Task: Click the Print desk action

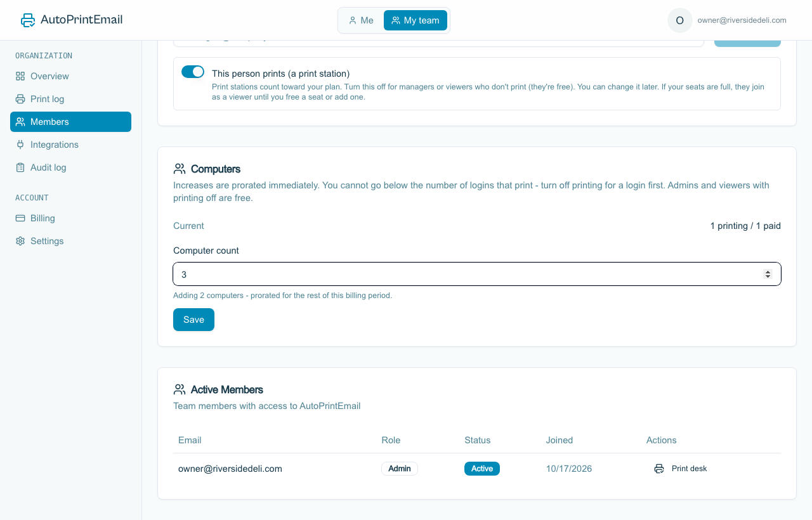Action: [x=680, y=469]
